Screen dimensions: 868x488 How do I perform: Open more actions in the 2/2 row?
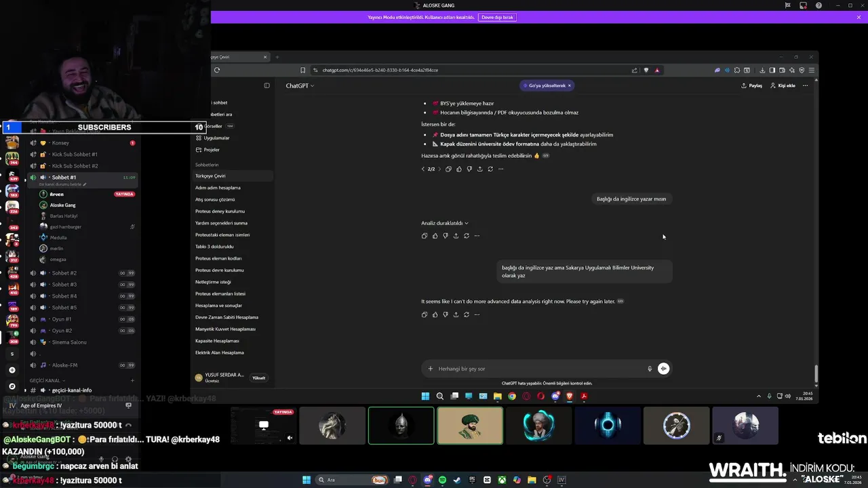tap(501, 169)
